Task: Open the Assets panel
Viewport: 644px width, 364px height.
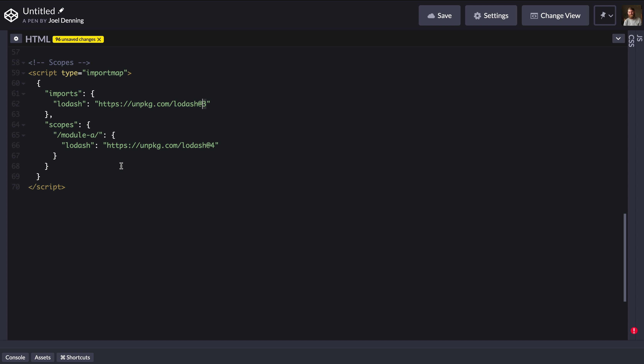Action: 42,357
